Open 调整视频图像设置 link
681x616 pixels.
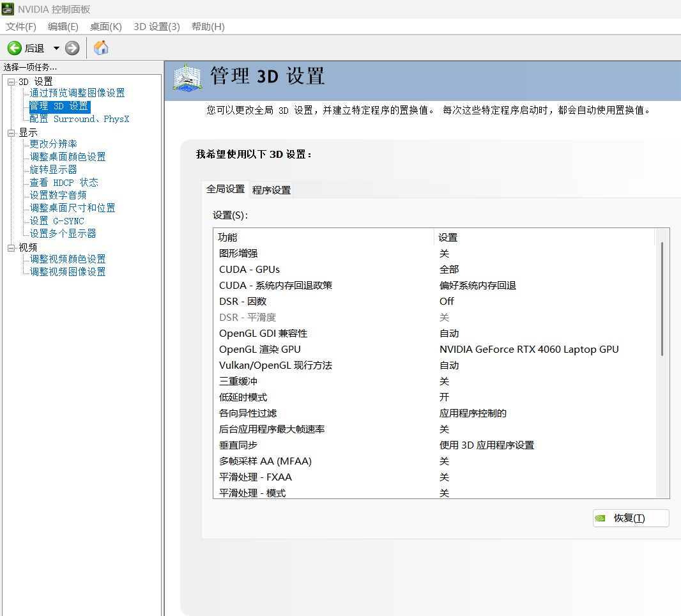coord(67,272)
